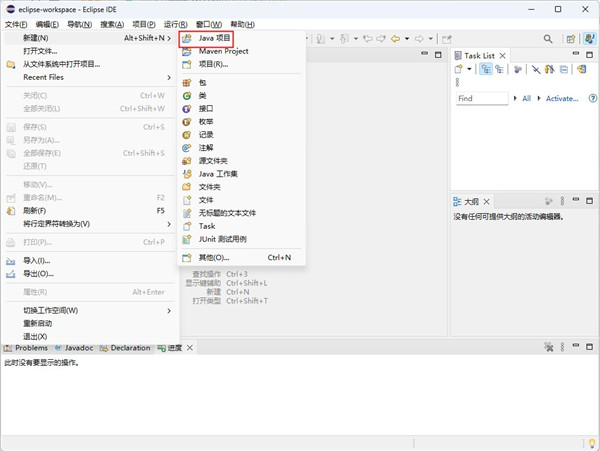Toggle Categorized view in Task List toolbar
This screenshot has height=451, width=600.
tap(487, 70)
